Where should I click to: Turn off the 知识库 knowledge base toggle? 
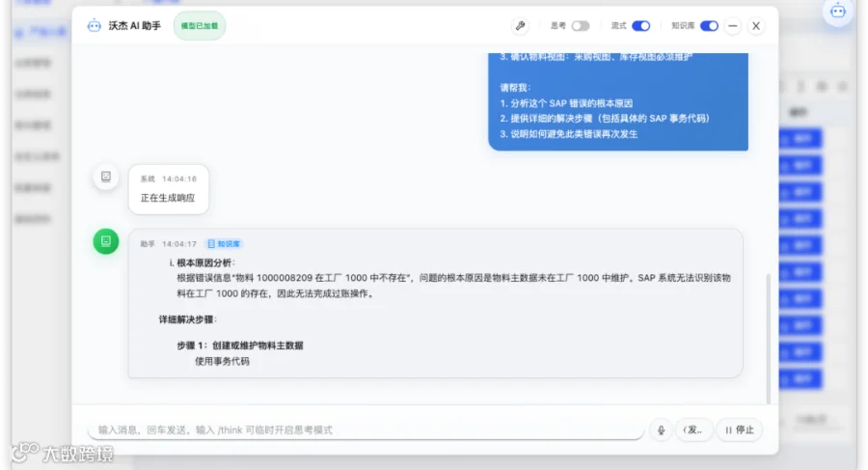click(x=709, y=26)
